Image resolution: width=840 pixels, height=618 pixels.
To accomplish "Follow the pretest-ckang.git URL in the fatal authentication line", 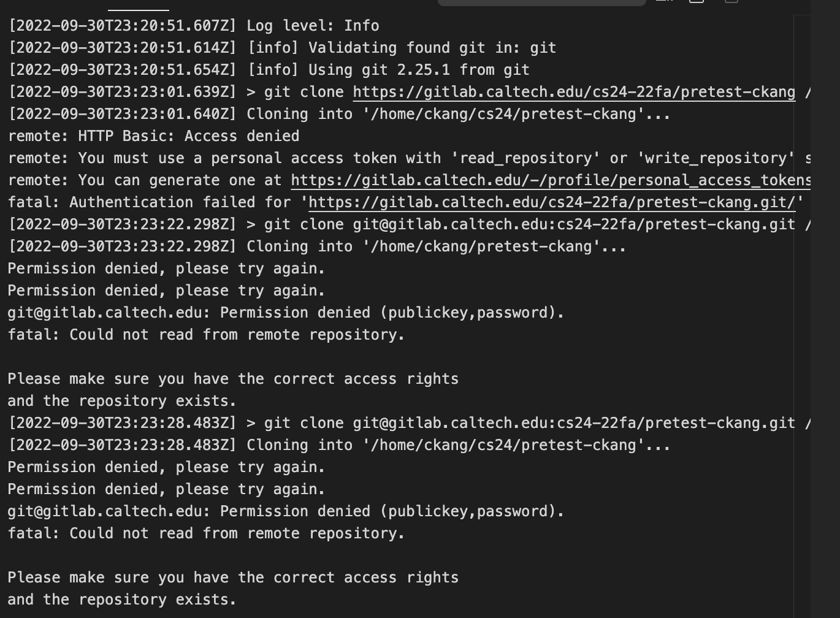I will (551, 202).
